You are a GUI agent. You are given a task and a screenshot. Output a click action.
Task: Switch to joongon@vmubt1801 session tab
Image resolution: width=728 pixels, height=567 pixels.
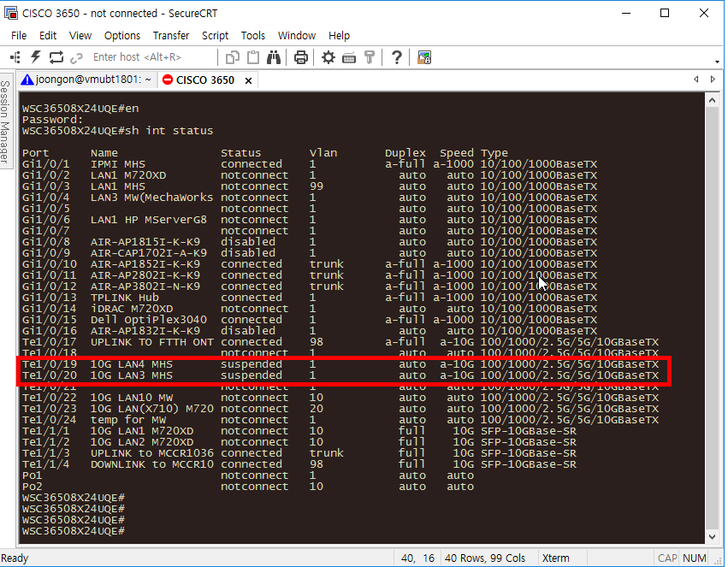point(87,80)
